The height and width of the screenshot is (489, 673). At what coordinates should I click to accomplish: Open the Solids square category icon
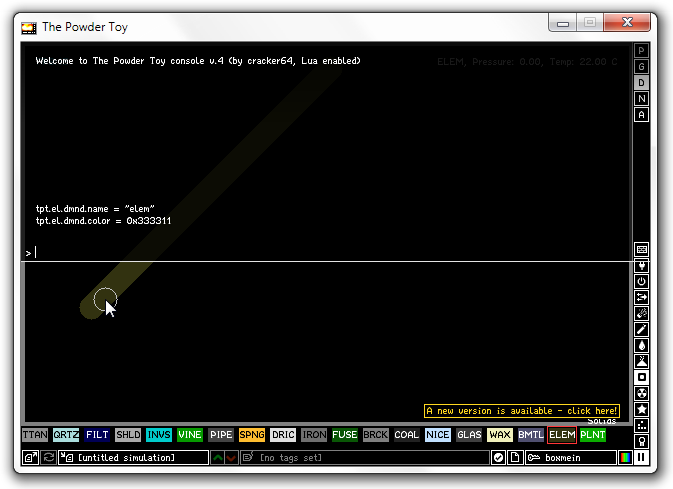[x=642, y=377]
